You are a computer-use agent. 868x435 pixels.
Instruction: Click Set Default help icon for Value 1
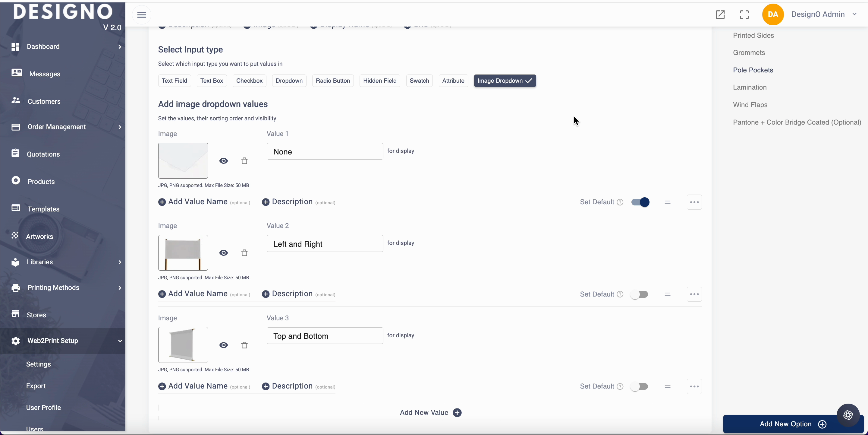[620, 202]
